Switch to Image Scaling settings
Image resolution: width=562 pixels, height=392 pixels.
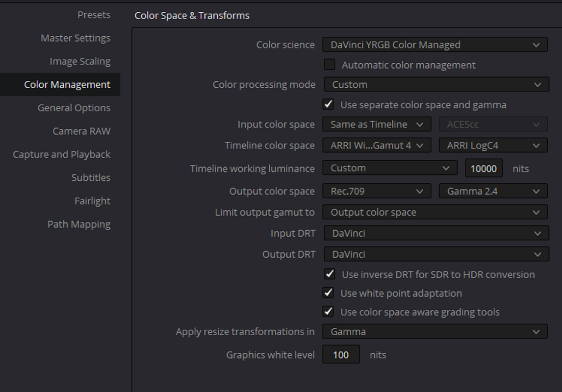click(x=80, y=61)
